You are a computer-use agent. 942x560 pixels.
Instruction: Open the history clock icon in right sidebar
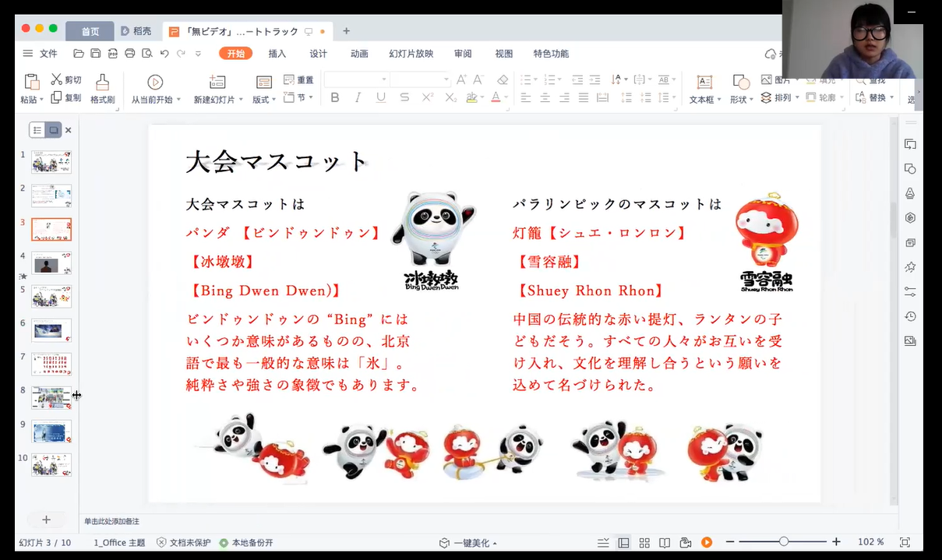click(910, 316)
